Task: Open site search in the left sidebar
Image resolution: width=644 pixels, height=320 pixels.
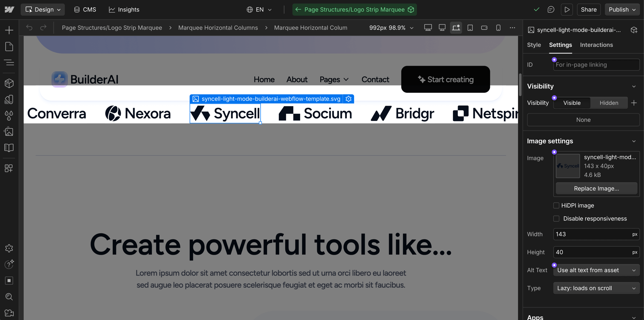Action: [9, 297]
